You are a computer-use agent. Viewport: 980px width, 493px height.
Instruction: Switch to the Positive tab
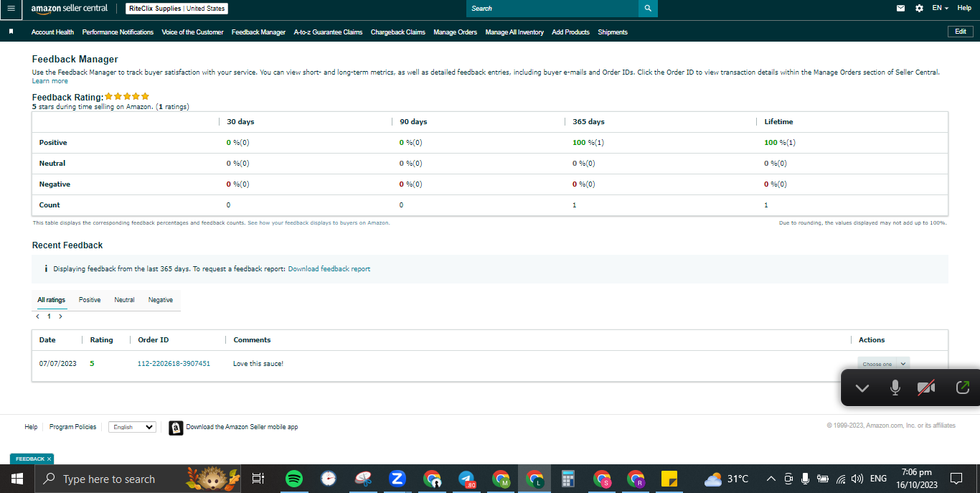coord(90,300)
